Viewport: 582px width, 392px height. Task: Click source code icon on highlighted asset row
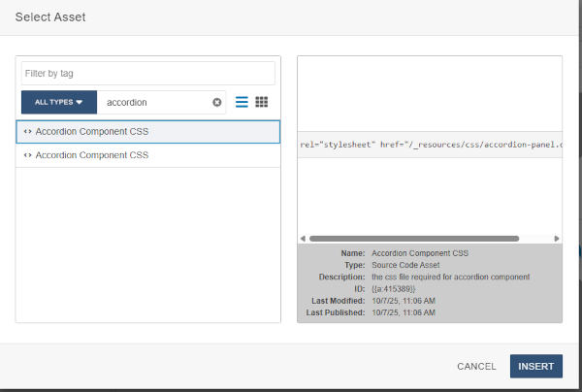pos(27,132)
